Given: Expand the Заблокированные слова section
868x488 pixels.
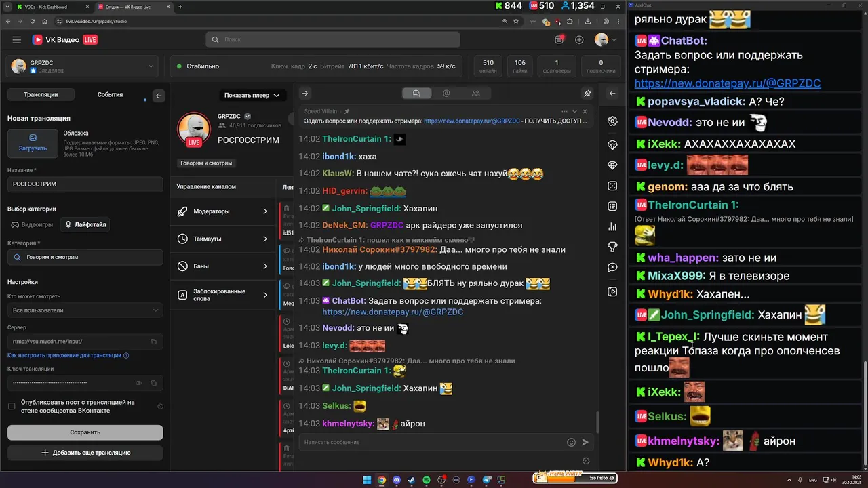Looking at the screenshot, I should coord(222,295).
